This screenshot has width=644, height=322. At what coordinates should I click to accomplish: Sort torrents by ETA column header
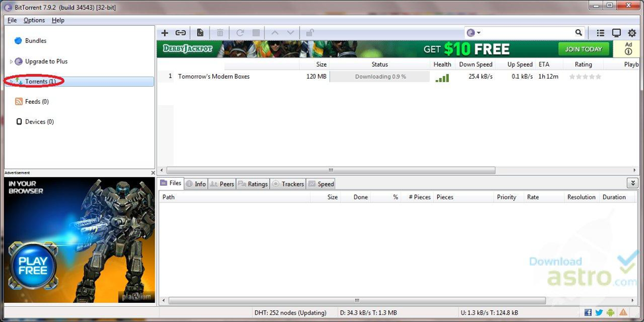[x=543, y=64]
